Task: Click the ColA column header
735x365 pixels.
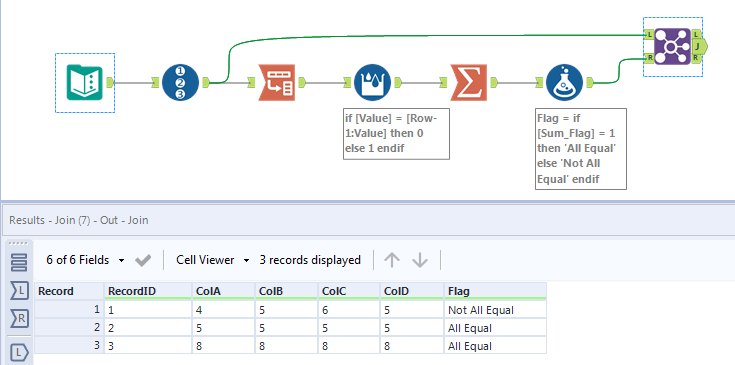Action: (223, 291)
